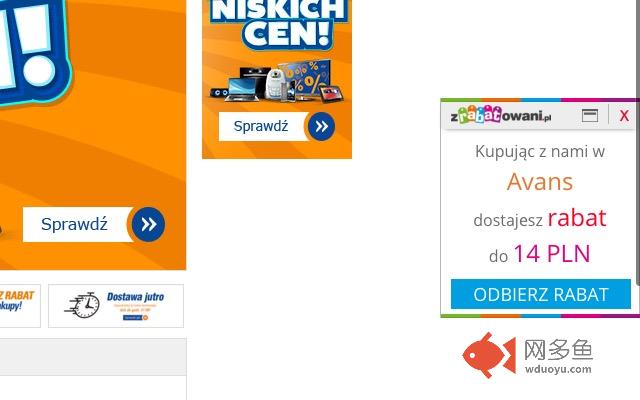Close the zrabatowani popup with red X
This screenshot has height=400, width=640.
[x=624, y=116]
